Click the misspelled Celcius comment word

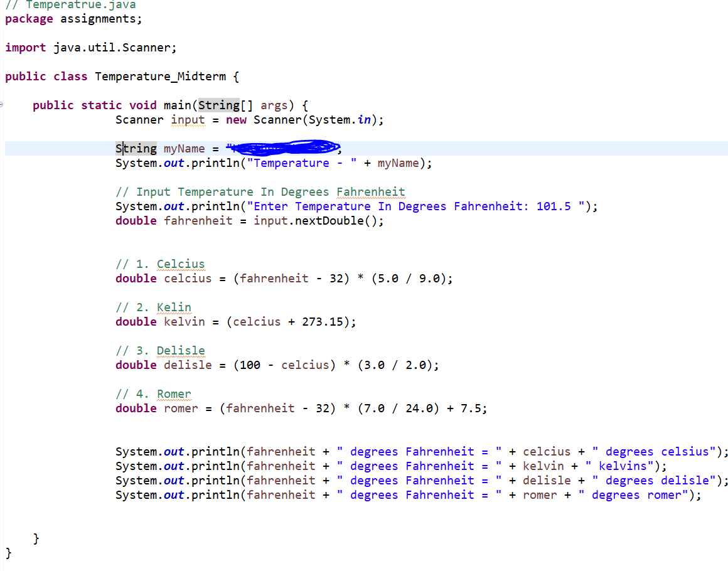click(x=181, y=264)
